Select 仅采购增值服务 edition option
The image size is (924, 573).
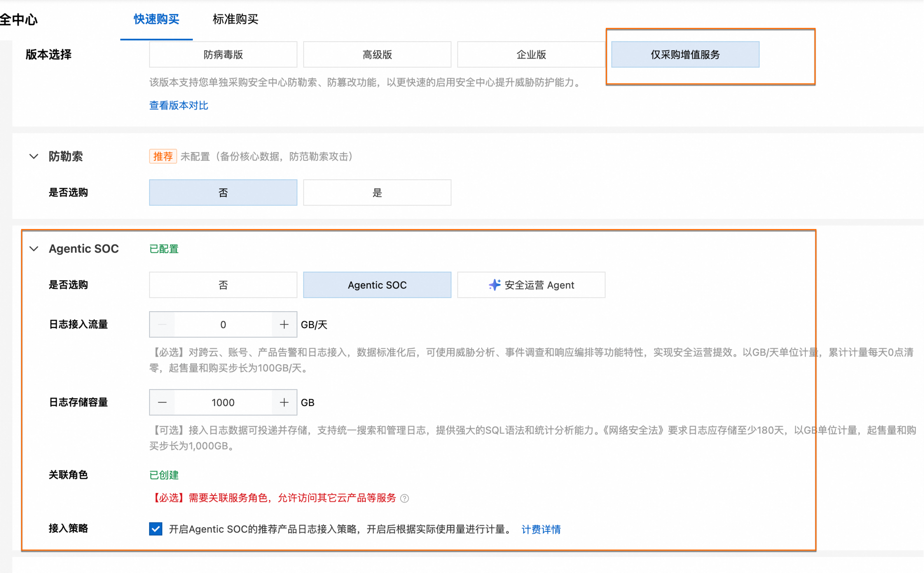(x=685, y=55)
